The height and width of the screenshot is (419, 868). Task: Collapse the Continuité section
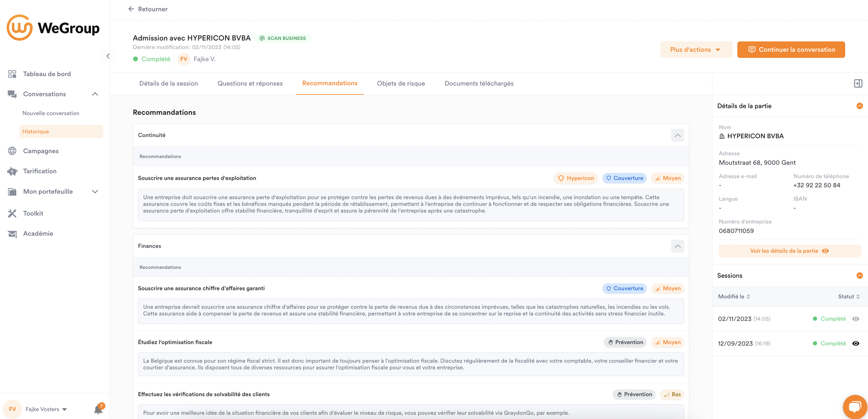677,135
